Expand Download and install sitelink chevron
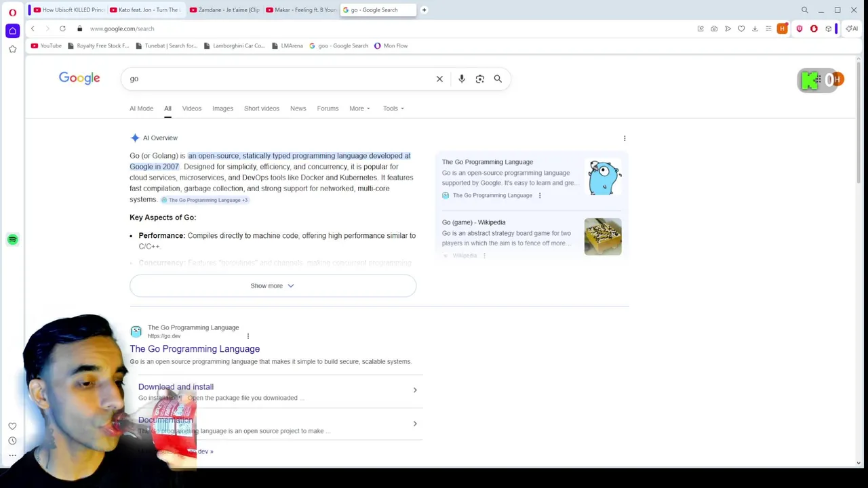868x488 pixels. [415, 390]
